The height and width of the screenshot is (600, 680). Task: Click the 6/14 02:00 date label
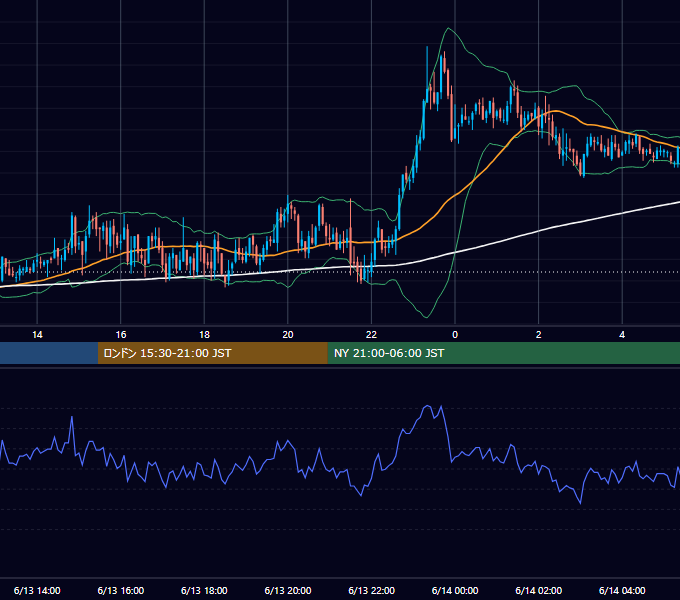pos(539,590)
